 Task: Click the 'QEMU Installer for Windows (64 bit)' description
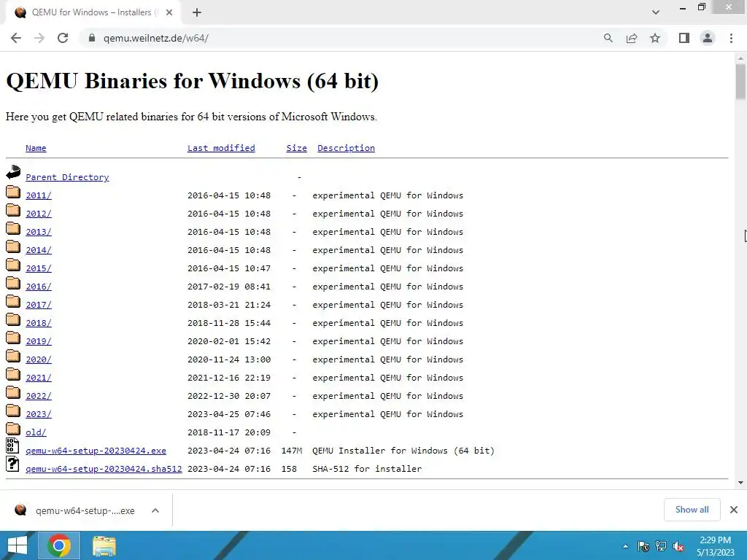pyautogui.click(x=403, y=451)
